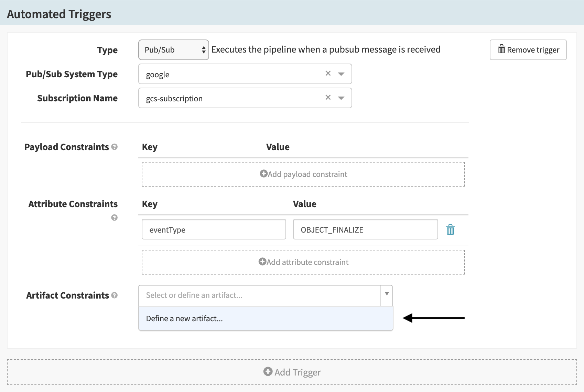Click the plus icon in Add payload constraint

[x=263, y=174]
